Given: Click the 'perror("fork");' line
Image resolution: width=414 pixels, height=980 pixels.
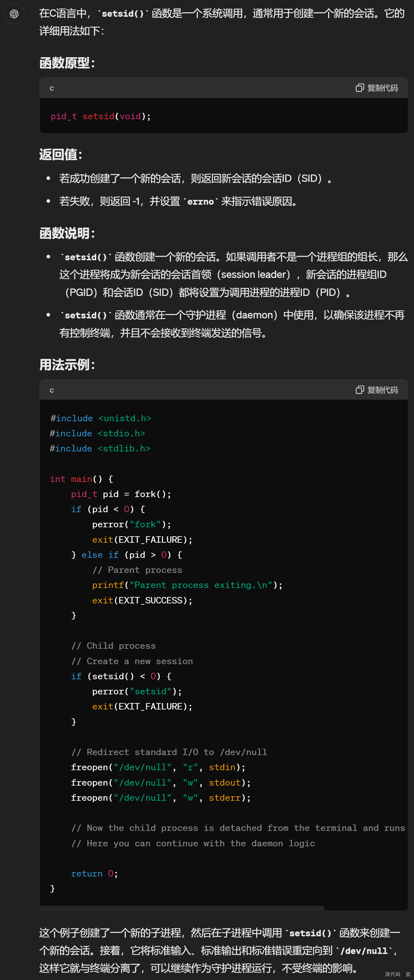Looking at the screenshot, I should (131, 525).
